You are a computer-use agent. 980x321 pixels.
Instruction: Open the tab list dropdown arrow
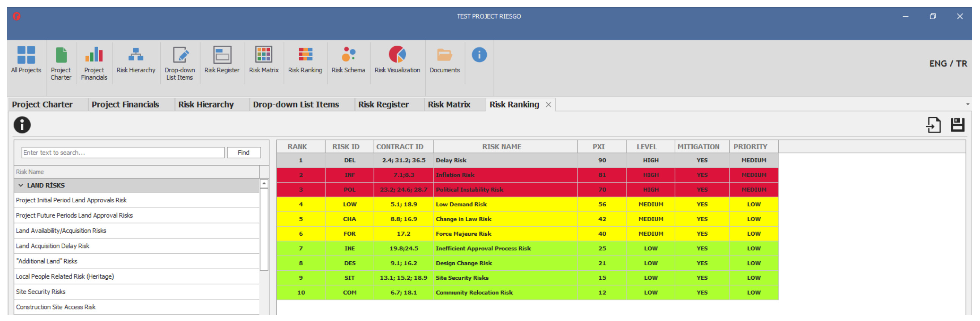pyautogui.click(x=967, y=105)
